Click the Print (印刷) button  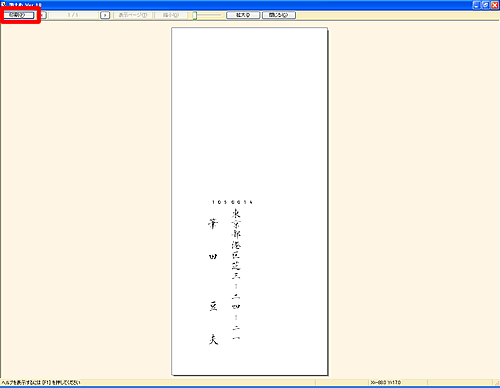[x=19, y=15]
